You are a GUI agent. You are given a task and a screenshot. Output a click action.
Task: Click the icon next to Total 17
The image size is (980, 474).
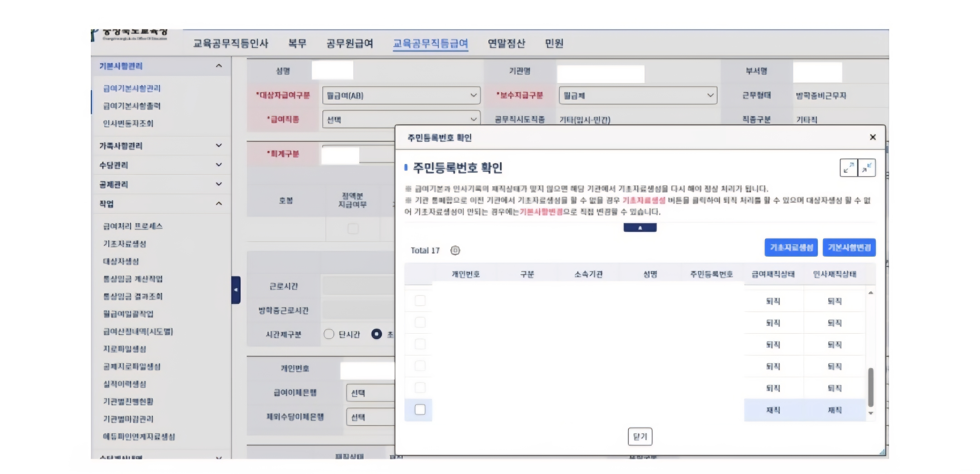point(455,251)
